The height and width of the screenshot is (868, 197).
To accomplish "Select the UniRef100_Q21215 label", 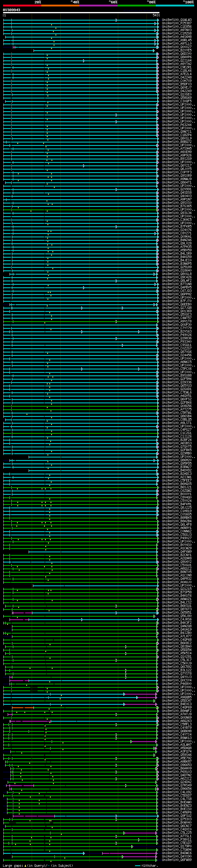I will [x=177, y=589].
